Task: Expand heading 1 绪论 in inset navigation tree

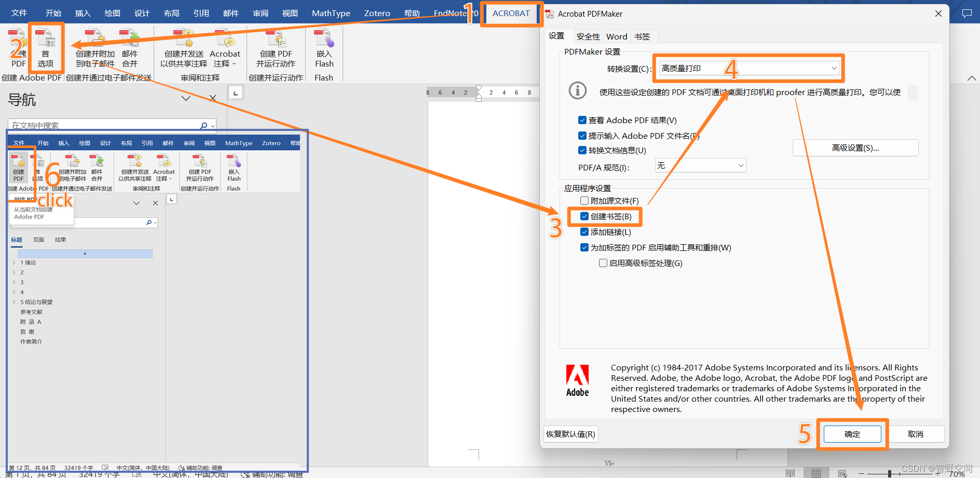Action: [14, 262]
